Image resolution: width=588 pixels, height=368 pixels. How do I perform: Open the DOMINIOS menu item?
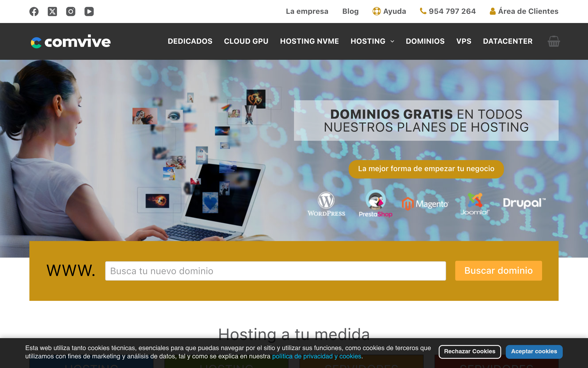(425, 41)
